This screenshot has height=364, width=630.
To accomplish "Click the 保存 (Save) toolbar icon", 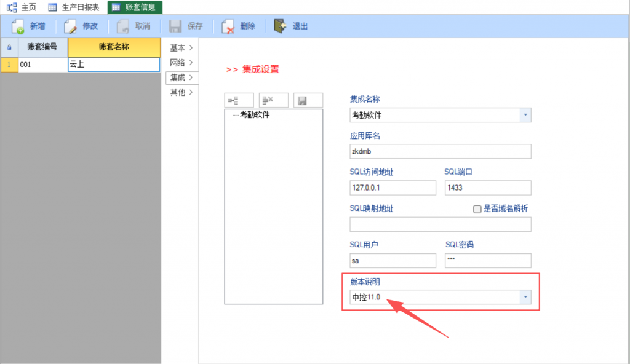I will (175, 26).
